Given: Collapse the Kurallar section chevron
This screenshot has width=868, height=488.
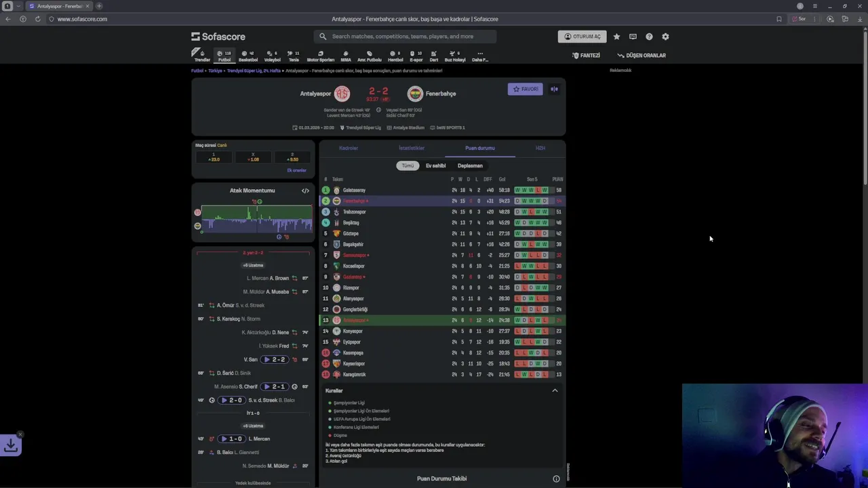Looking at the screenshot, I should tap(555, 390).
